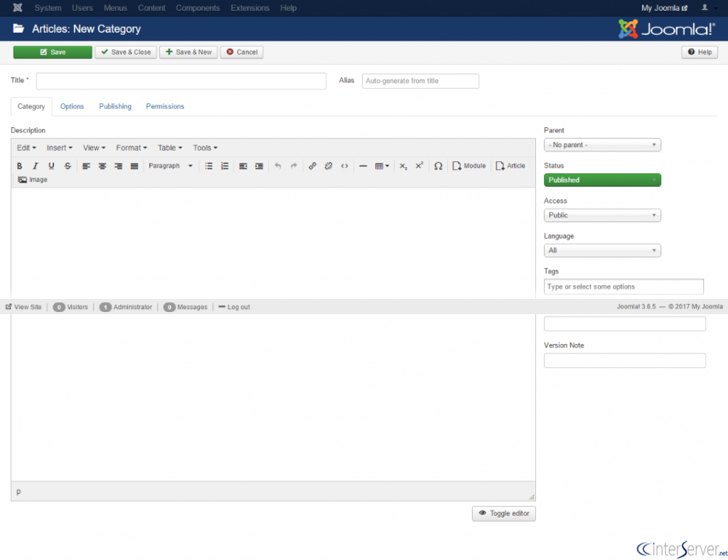The image size is (728, 560).
Task: Toggle italic formatting icon
Action: click(36, 166)
